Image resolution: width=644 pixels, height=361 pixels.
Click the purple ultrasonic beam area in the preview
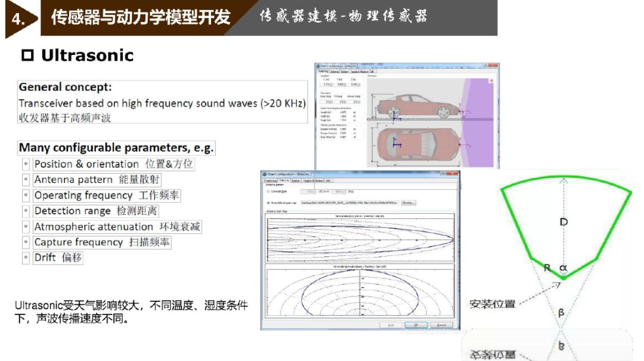click(x=478, y=122)
